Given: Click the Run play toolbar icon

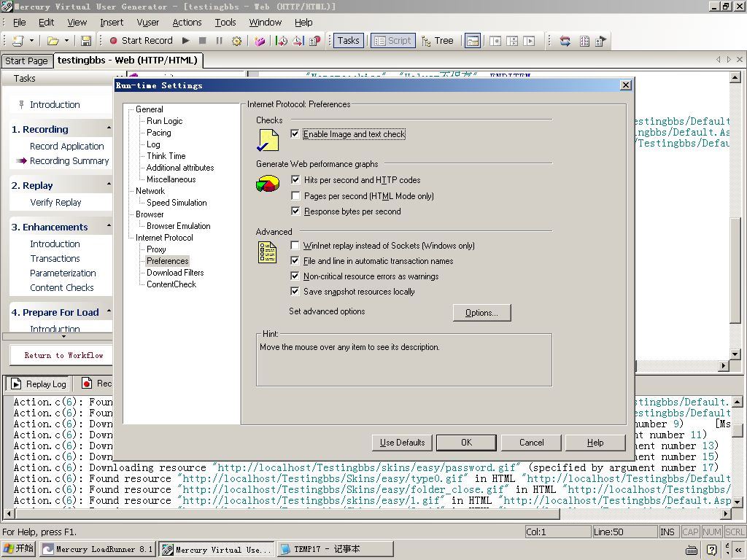Looking at the screenshot, I should coord(186,41).
